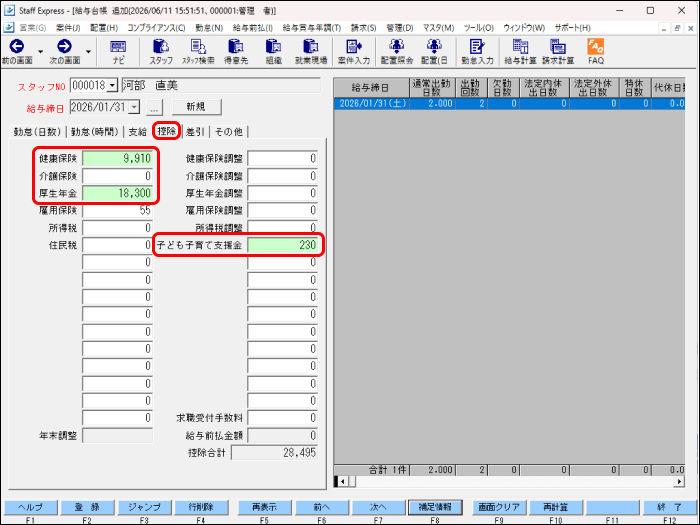Open the サポート(H) menu
Screen dimensions: 700x525
572,28
